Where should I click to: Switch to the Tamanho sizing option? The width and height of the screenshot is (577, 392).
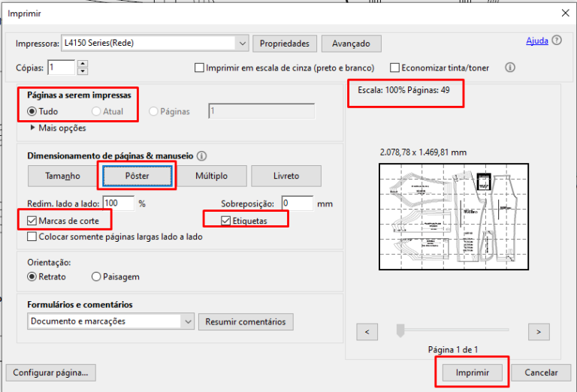coord(62,176)
